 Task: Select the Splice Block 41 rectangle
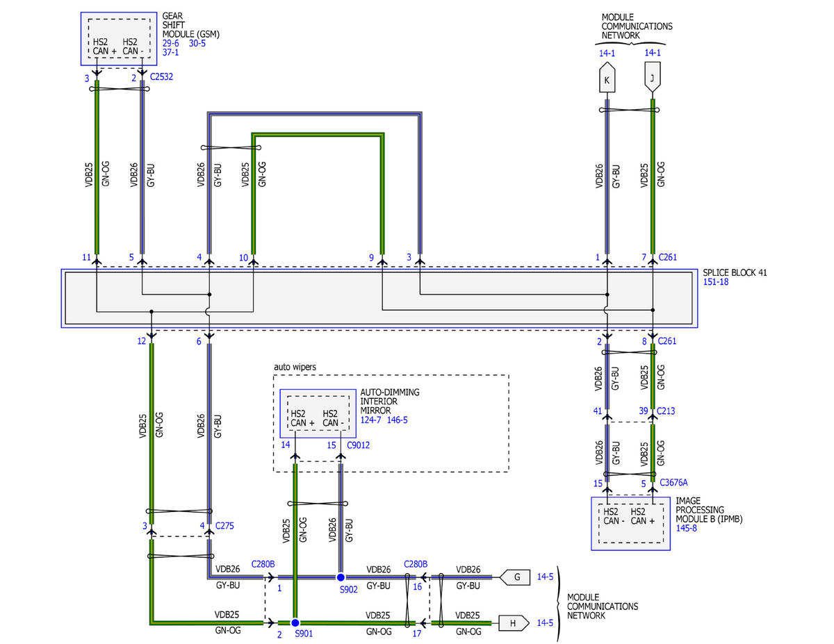[x=379, y=299]
